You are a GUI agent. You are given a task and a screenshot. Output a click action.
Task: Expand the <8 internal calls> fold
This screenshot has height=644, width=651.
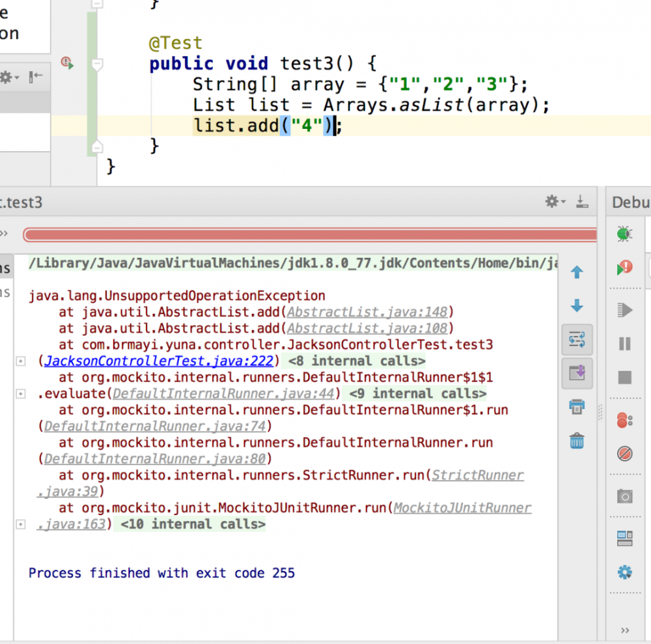coord(357,361)
